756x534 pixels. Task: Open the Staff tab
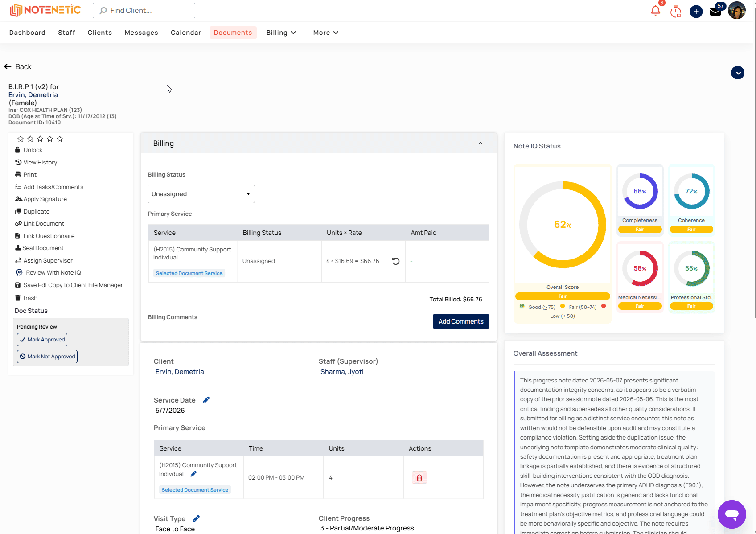point(66,33)
